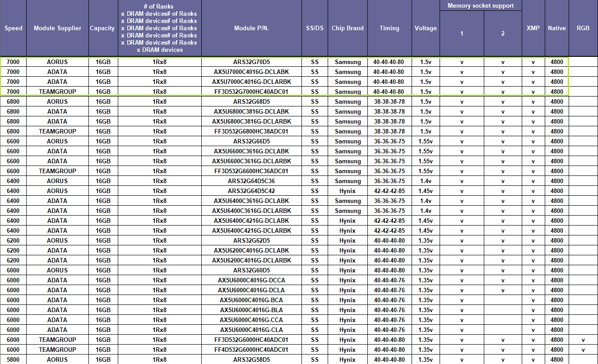This screenshot has width=598, height=364.
Task: Select the Module Supplier column header
Action: (58, 28)
